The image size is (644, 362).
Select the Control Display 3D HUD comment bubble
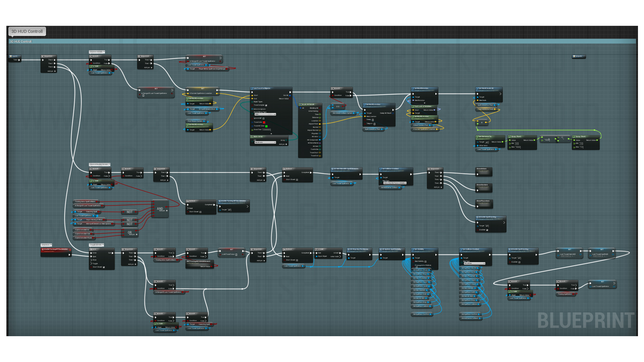coord(100,165)
